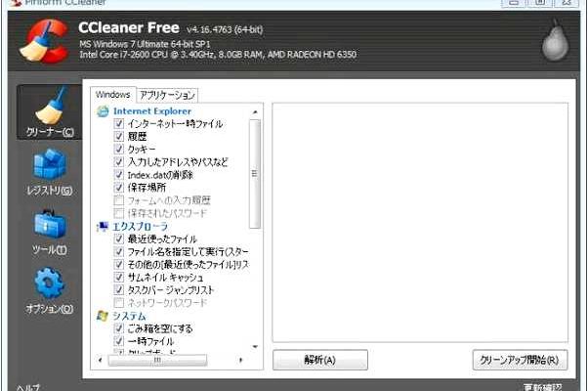The width and height of the screenshot is (588, 391).
Task: Uncheck the クッキー checkbox
Action: pos(118,149)
